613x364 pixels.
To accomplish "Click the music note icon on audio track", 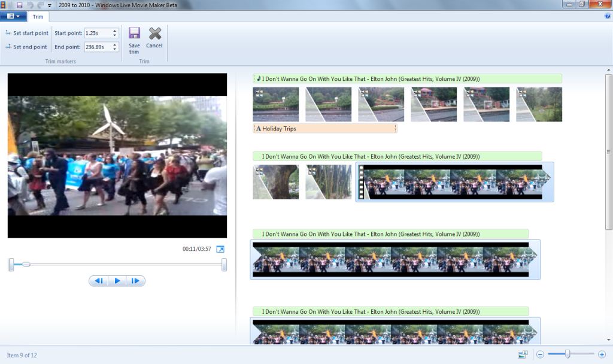I will point(258,78).
